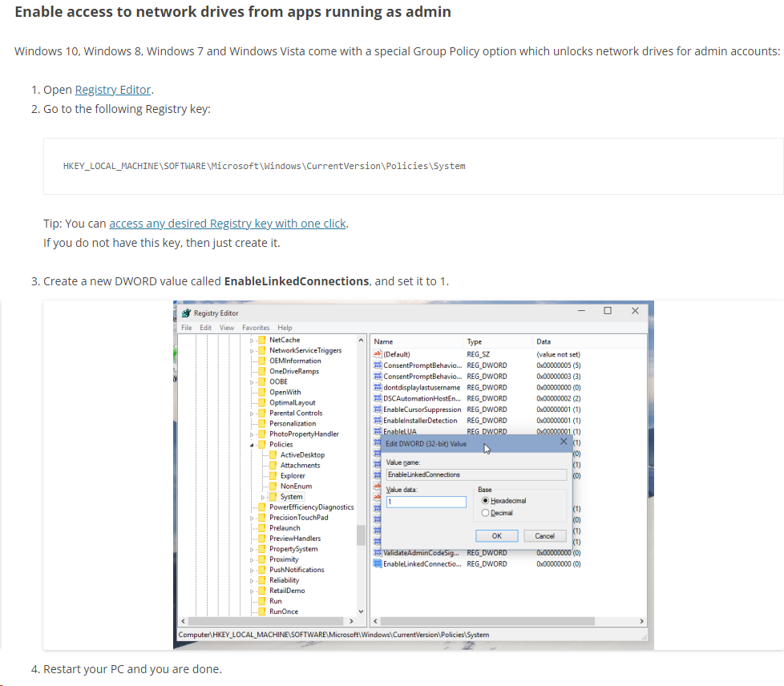Select the PreviewHandlers folder icon
Viewport: 784px width, 686px height.
tap(261, 539)
